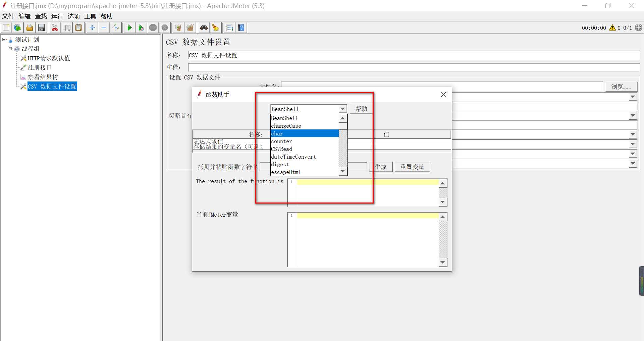Click the Clear All double broom icon
This screenshot has width=644, height=341.
190,27
